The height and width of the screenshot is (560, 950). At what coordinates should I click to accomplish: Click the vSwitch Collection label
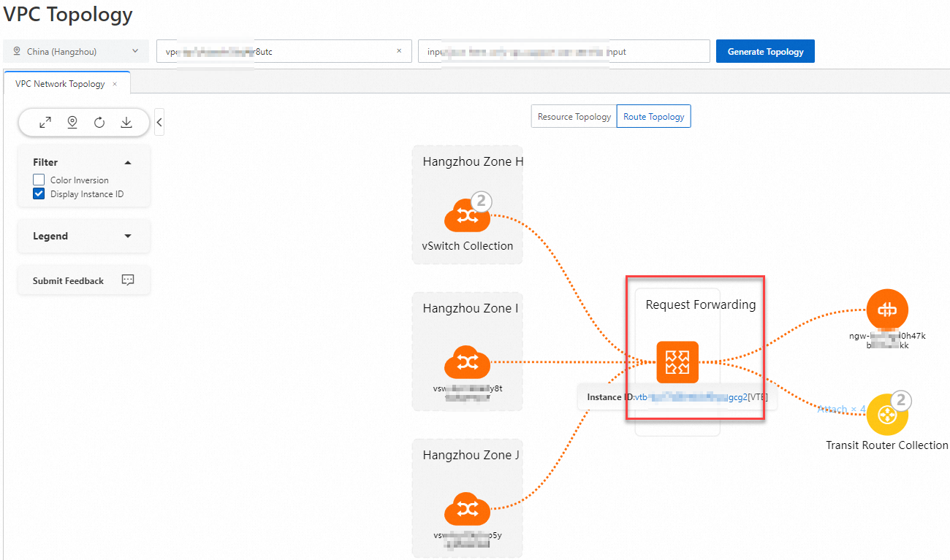(x=468, y=246)
